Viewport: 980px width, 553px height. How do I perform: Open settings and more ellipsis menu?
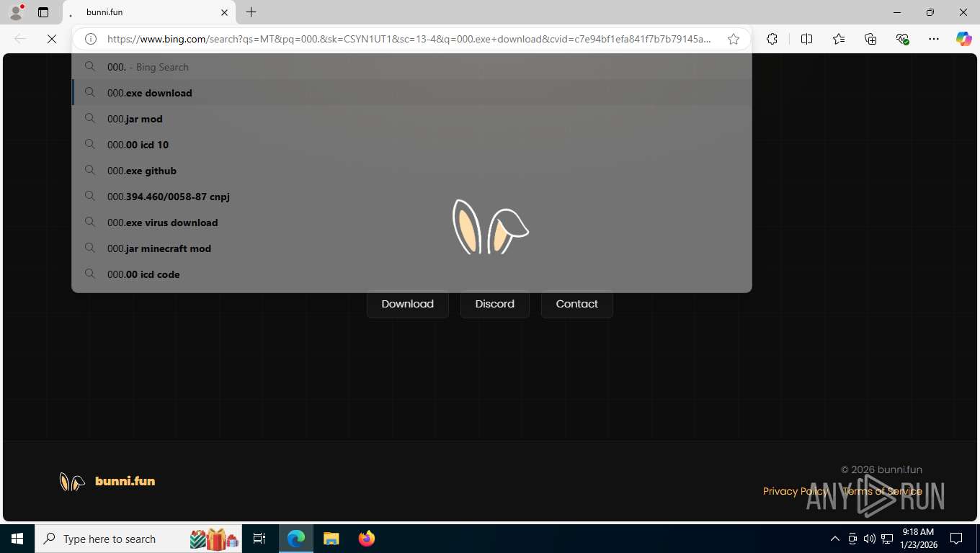pyautogui.click(x=934, y=39)
